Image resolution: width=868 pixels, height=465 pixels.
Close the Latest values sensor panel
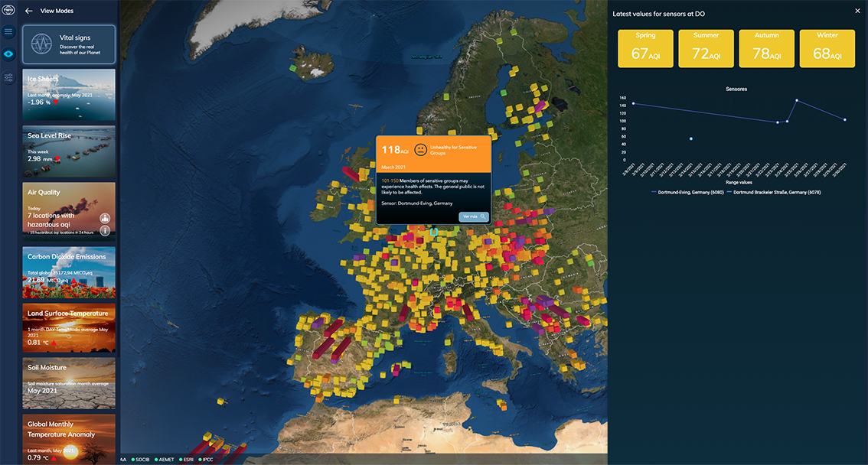[x=857, y=11]
